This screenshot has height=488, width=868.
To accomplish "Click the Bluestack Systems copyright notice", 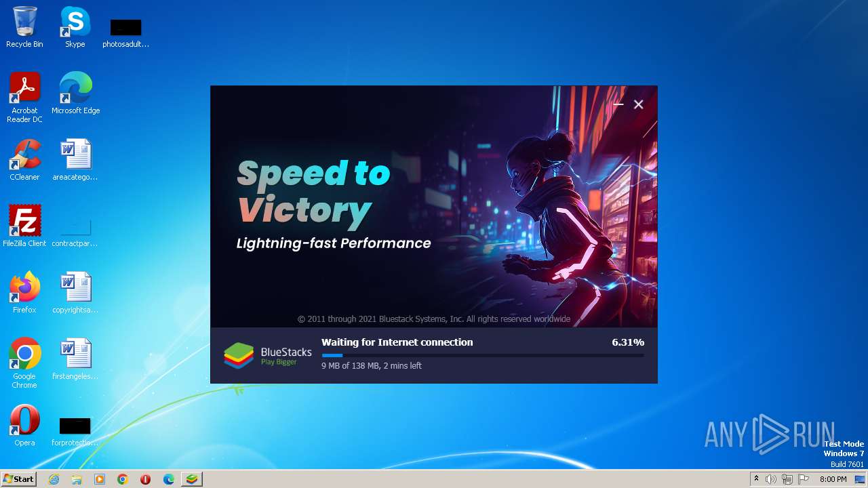I will [434, 319].
